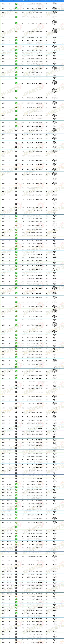Click the Model column header
This screenshot has width=64, height=644.
pos(10,1)
